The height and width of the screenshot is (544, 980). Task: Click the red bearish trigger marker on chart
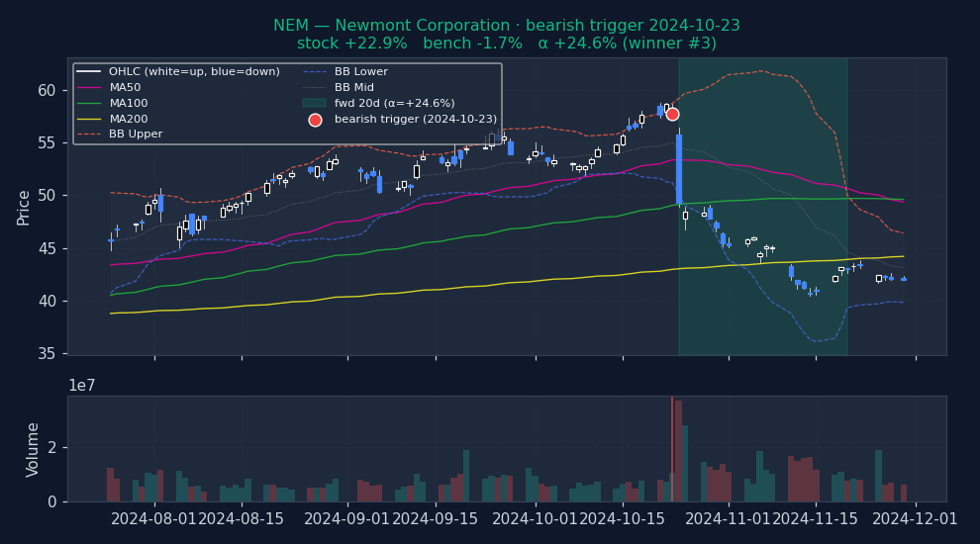point(672,114)
